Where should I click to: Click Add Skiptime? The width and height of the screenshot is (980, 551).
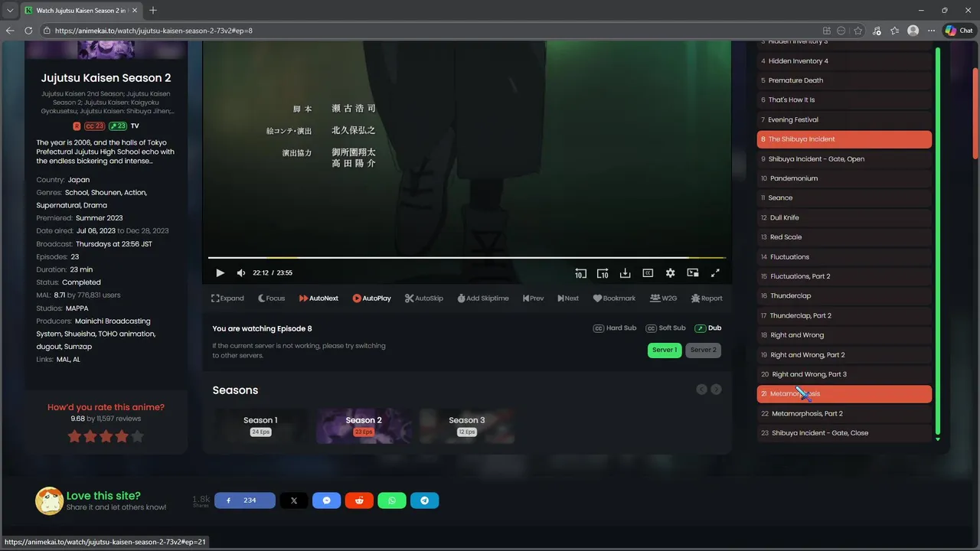click(x=483, y=298)
